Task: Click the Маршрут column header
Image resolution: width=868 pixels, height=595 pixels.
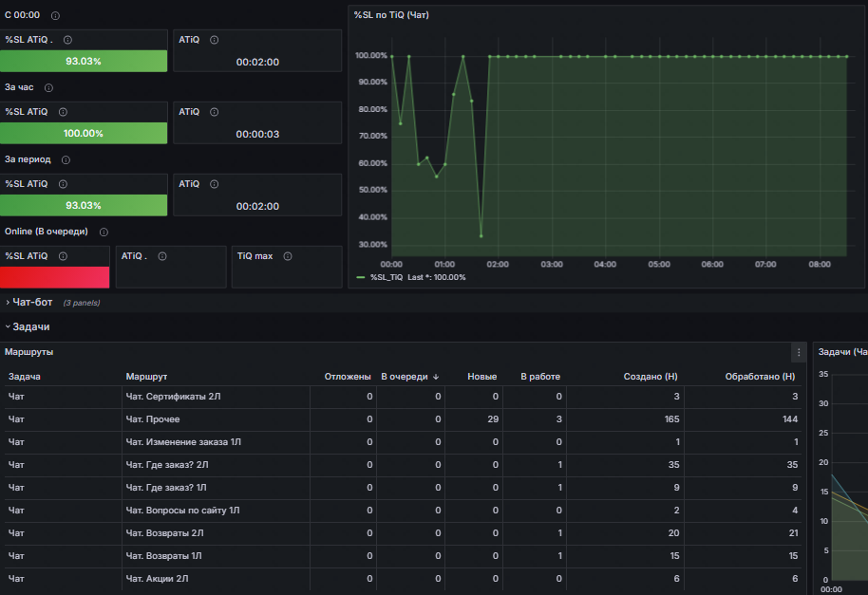Action: click(x=146, y=377)
